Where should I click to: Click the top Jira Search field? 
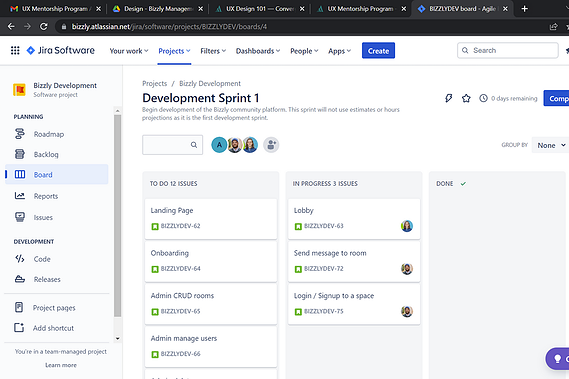coord(507,50)
